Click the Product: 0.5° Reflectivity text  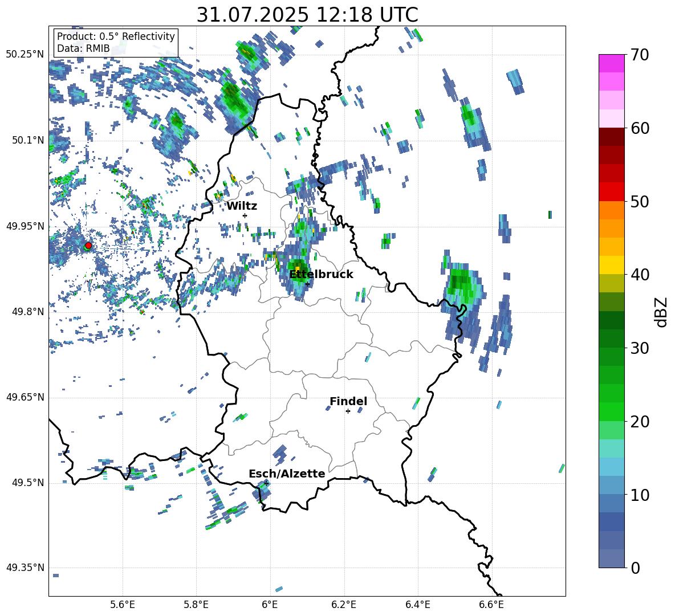pos(116,36)
